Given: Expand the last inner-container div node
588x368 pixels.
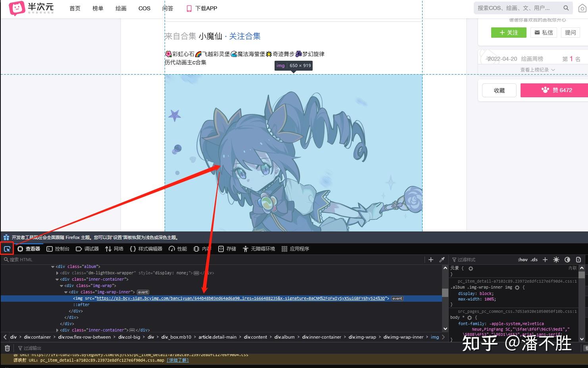Looking at the screenshot, I should click(58, 330).
